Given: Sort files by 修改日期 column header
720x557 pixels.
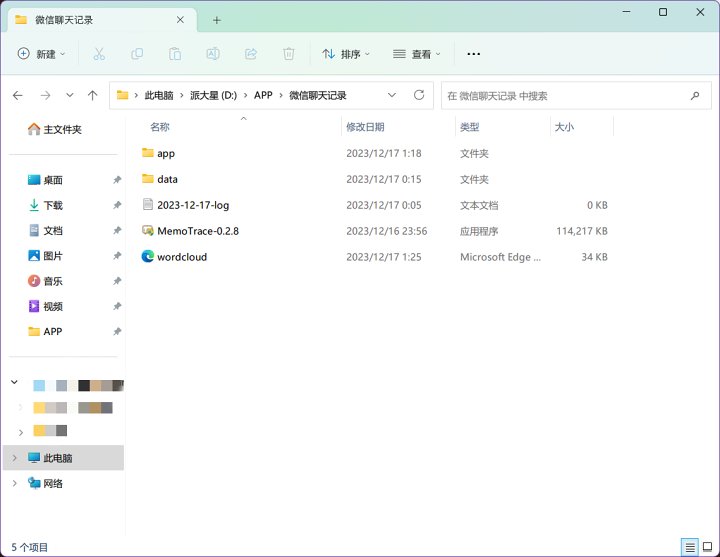Looking at the screenshot, I should click(x=365, y=127).
